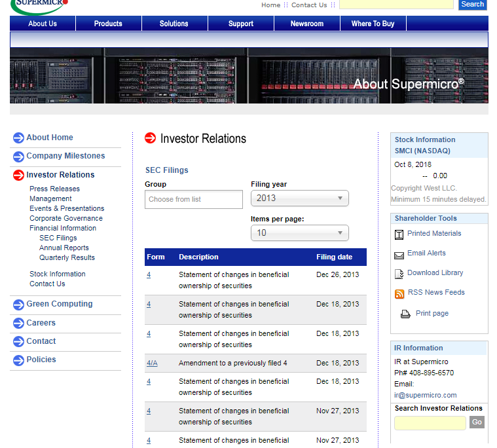
Task: Open Annual Reports sidebar link
Action: tap(64, 248)
